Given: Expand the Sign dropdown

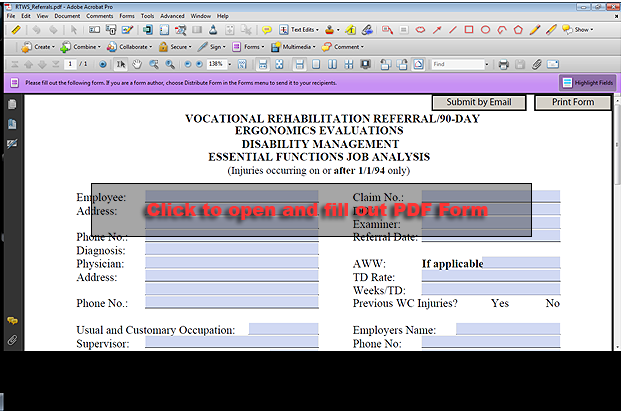Looking at the screenshot, I should [x=212, y=47].
